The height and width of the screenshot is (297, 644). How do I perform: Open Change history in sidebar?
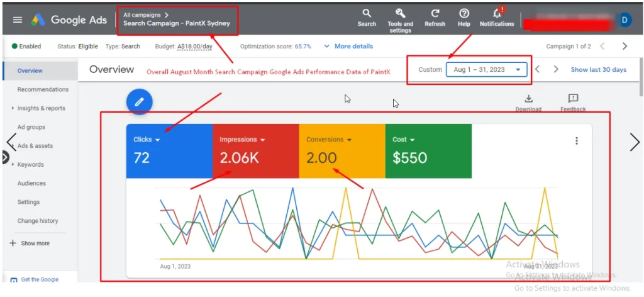click(x=37, y=221)
